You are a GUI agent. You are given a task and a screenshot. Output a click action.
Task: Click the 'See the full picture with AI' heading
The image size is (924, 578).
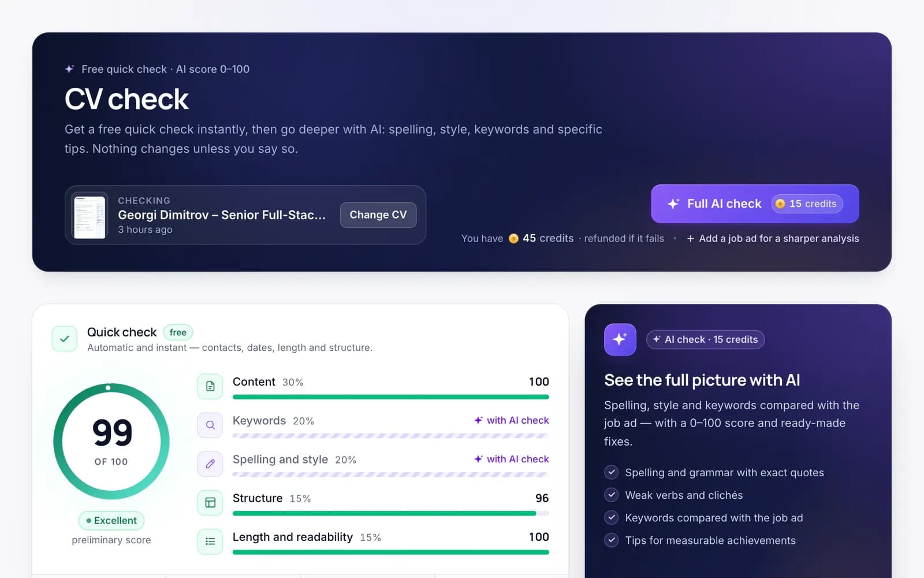coord(702,380)
